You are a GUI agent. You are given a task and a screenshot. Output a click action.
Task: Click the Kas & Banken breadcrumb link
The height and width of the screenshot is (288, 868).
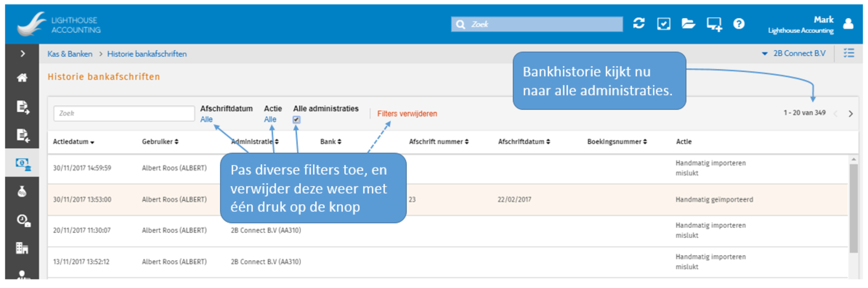click(x=70, y=54)
